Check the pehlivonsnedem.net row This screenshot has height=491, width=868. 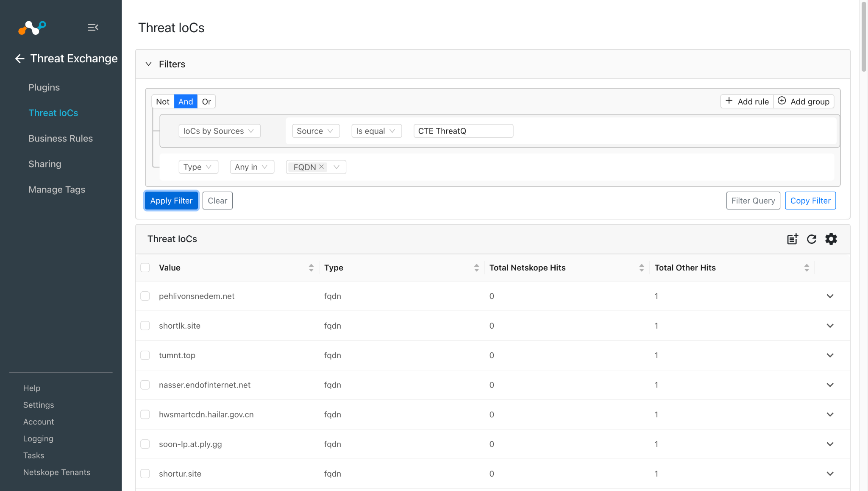(x=145, y=296)
